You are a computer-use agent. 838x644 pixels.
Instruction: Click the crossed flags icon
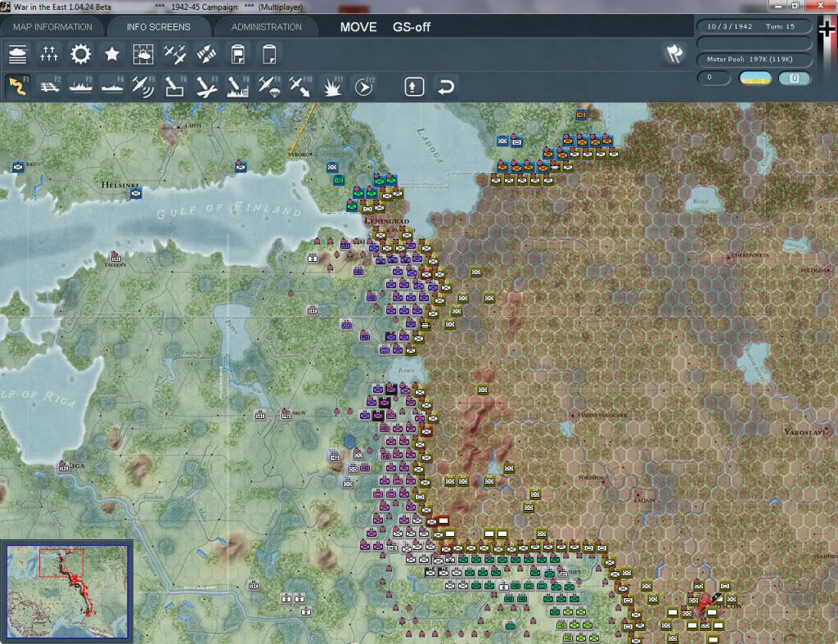(x=674, y=53)
